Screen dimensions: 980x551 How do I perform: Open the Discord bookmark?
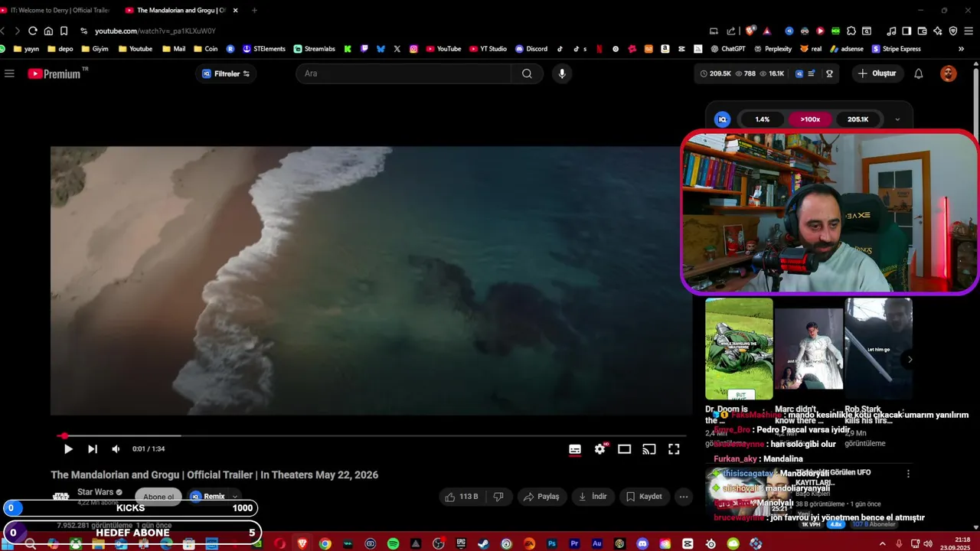(x=531, y=49)
